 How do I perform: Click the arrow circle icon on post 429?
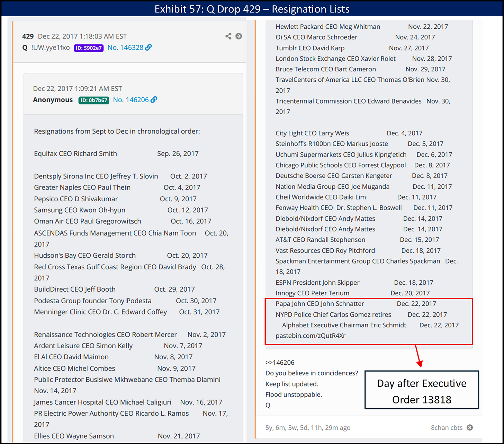click(x=238, y=36)
